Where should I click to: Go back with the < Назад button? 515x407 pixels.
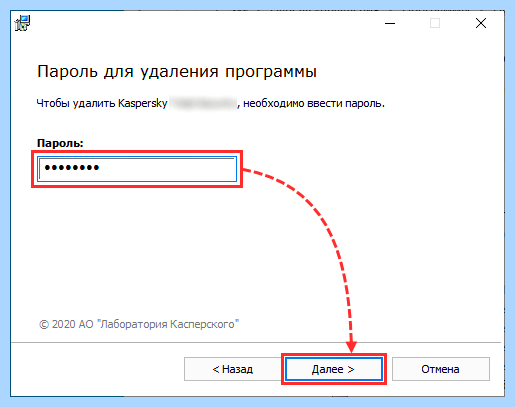coord(233,369)
